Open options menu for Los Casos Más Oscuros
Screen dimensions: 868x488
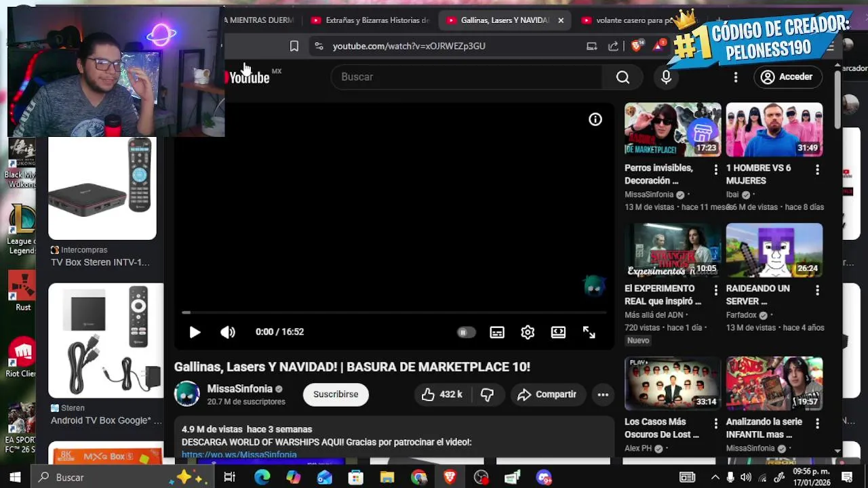[715, 424]
